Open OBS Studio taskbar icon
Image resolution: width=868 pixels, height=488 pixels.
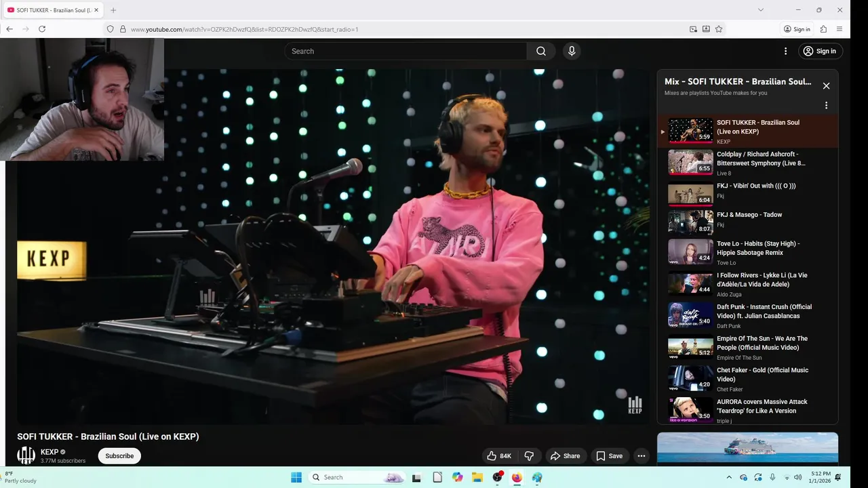pyautogui.click(x=498, y=477)
